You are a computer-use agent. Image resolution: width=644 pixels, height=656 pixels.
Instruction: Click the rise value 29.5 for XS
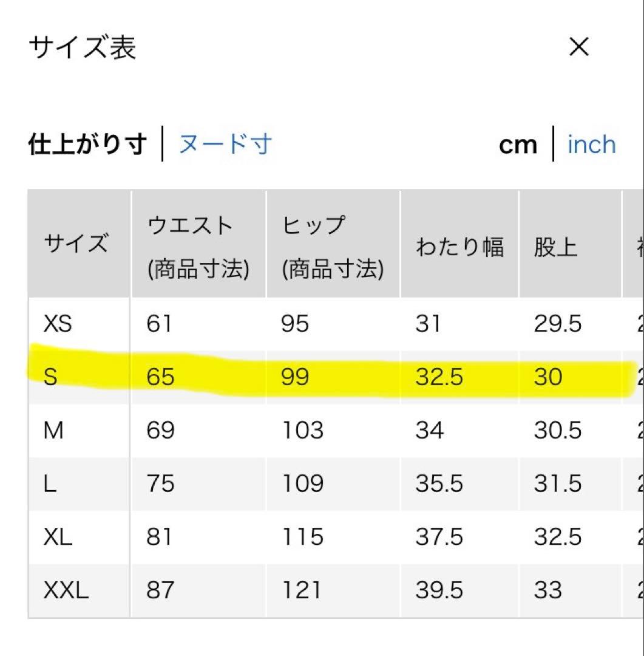557,324
